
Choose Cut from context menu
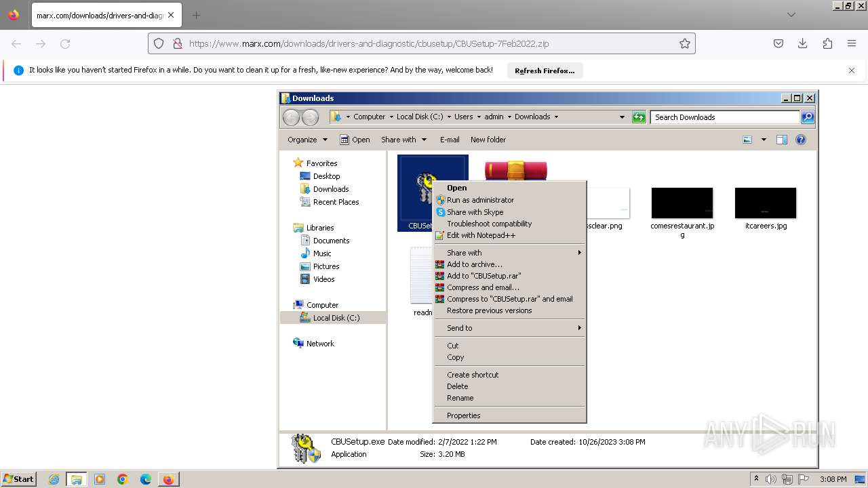point(509,346)
